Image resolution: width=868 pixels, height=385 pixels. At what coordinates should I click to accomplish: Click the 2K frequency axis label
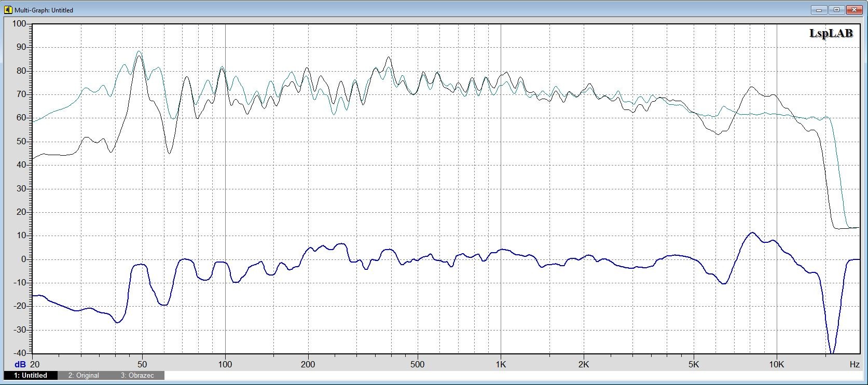tap(584, 365)
